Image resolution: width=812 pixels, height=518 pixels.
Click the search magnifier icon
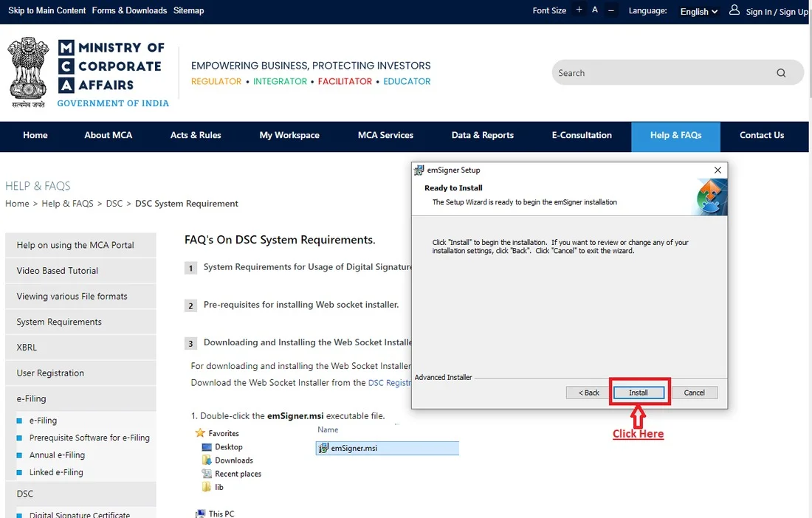coord(781,73)
